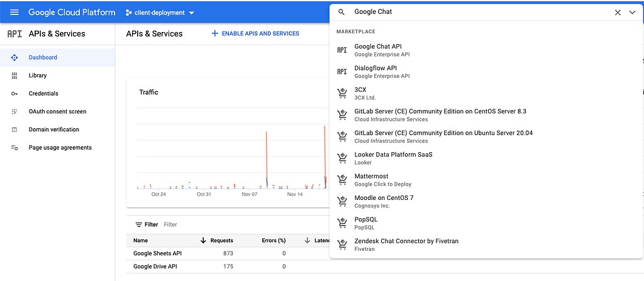Click the Traffic chart title
644x281 pixels.
148,92
